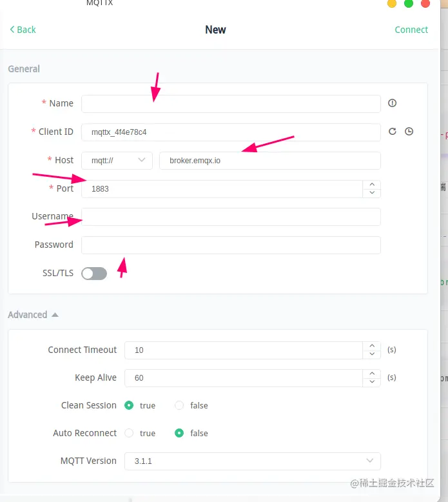This screenshot has height=502, width=448.
Task: Set Auto Reconnect to true
Action: (129, 433)
